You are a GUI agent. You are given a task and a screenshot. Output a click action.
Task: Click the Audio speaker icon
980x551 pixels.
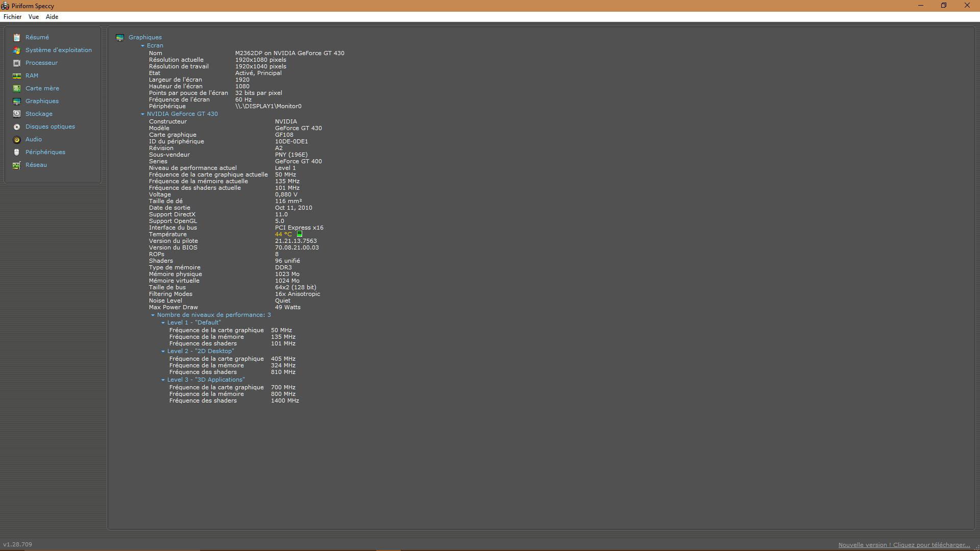point(17,140)
